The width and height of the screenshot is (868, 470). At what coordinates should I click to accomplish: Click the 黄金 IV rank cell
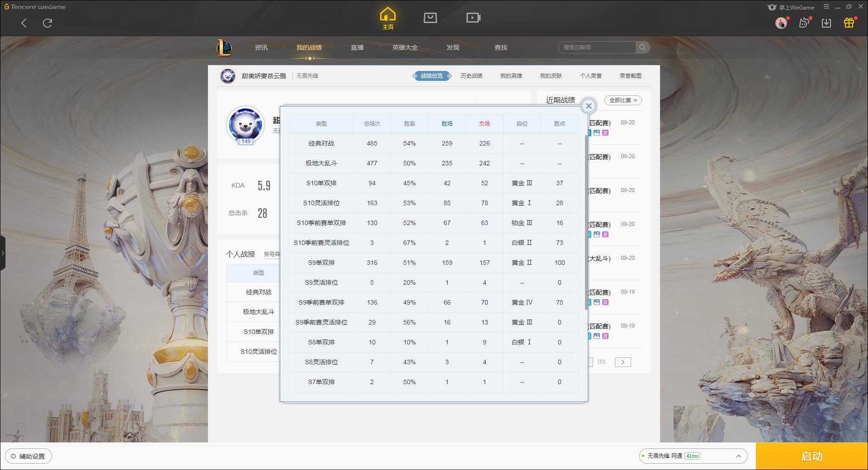point(522,302)
